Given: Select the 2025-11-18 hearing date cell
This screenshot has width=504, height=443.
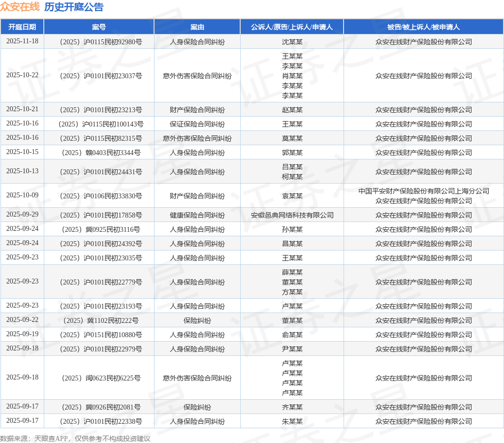Looking at the screenshot, I should click(22, 41).
